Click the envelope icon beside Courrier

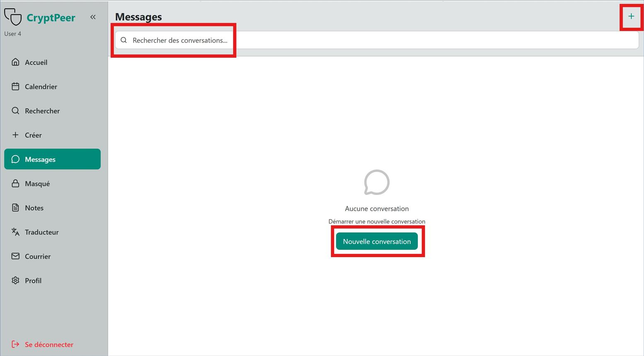(x=15, y=256)
